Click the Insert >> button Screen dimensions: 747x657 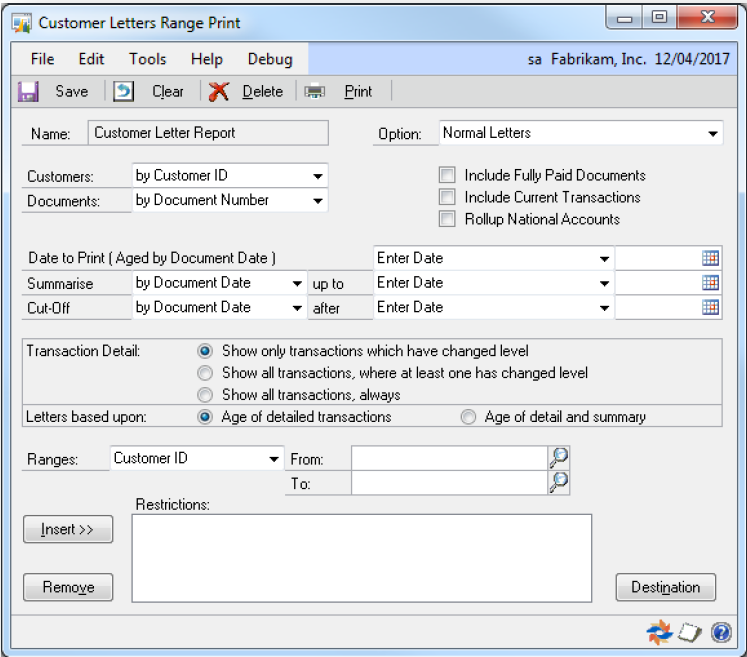[x=68, y=530]
